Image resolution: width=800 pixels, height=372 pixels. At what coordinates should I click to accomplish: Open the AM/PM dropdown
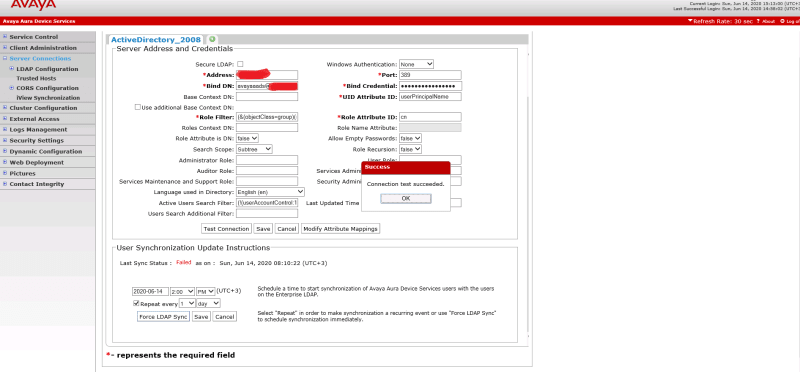pos(206,291)
